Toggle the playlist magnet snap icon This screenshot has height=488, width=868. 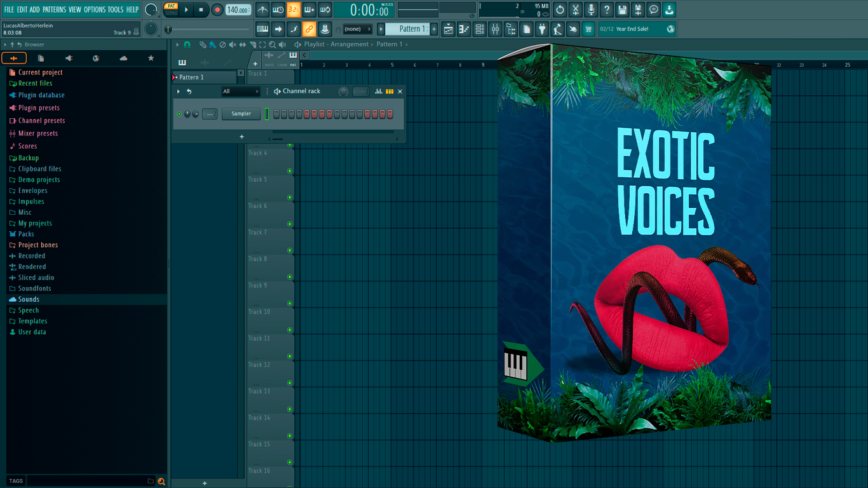coord(187,44)
